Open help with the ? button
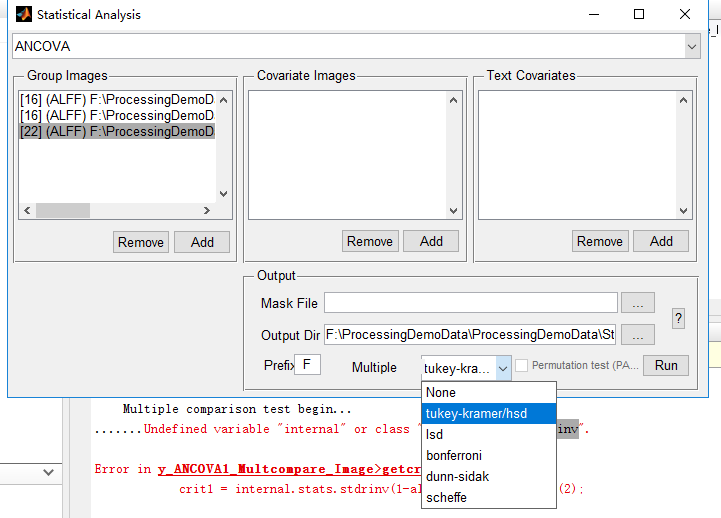 (x=678, y=318)
